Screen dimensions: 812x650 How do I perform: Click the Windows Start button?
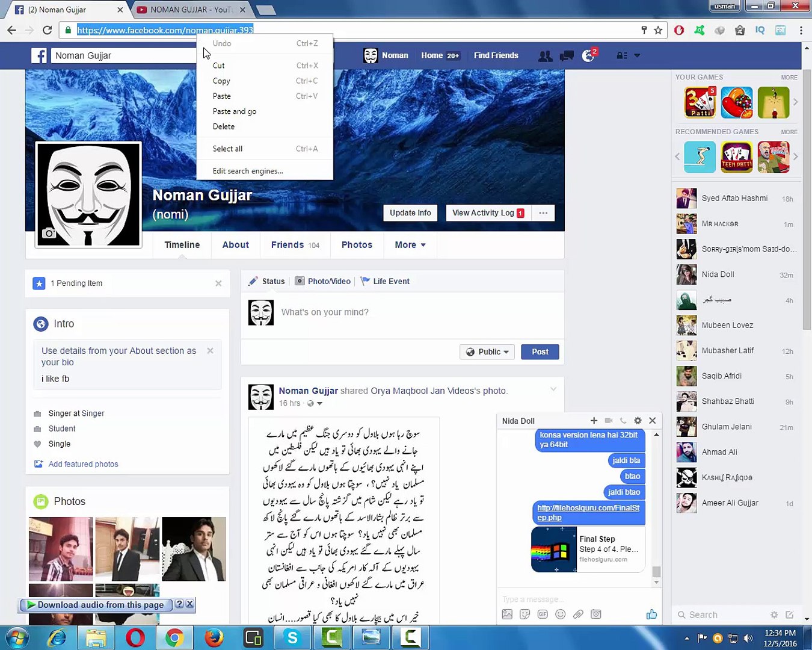[17, 637]
